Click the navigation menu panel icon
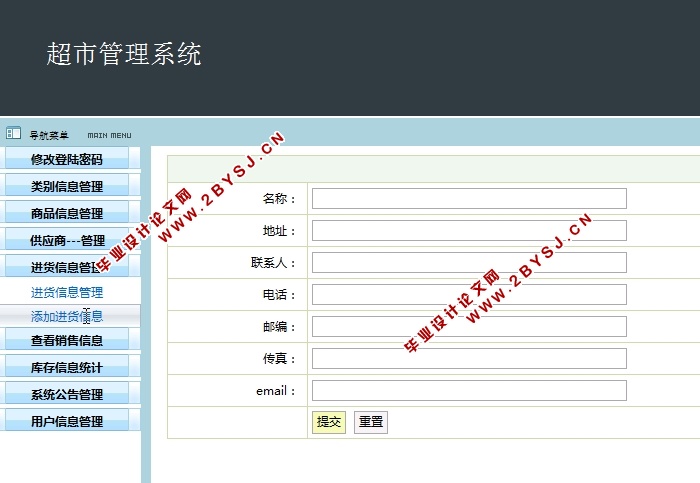Screen dimensions: 700x483 point(13,133)
